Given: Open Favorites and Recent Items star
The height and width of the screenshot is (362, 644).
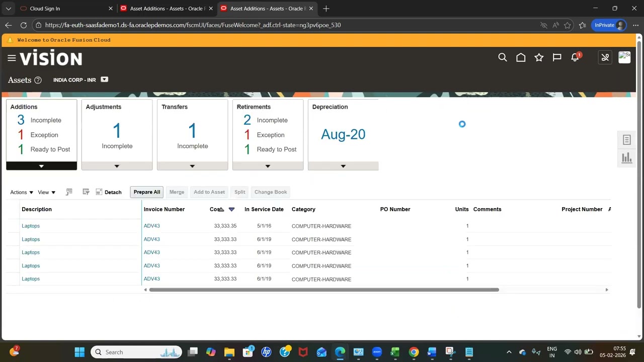Looking at the screenshot, I should [x=539, y=58].
